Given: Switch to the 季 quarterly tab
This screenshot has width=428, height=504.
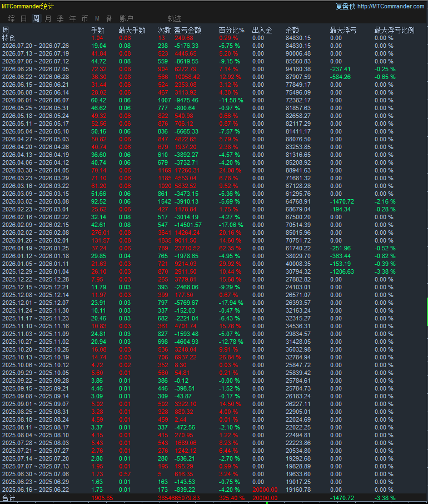Looking at the screenshot, I should click(x=61, y=19).
